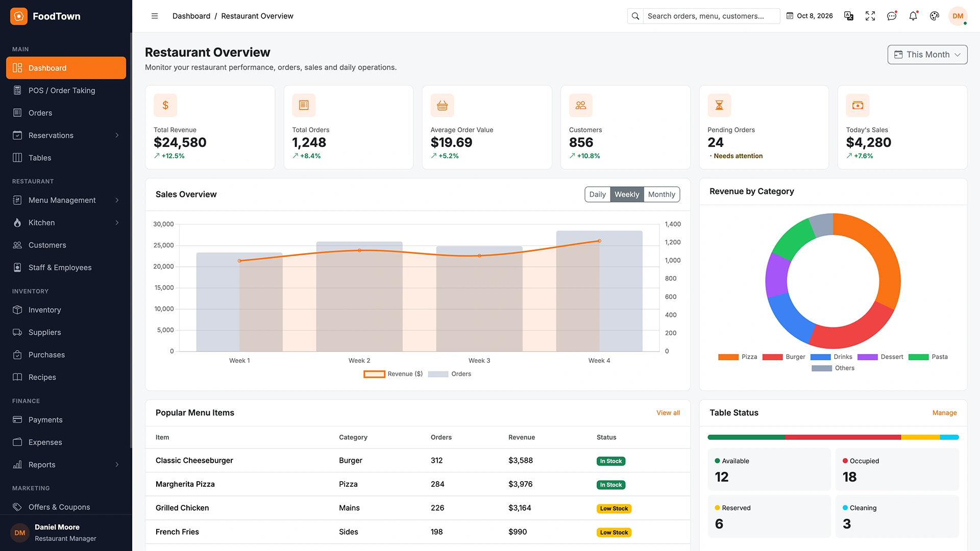The image size is (980, 551).
Task: Click Manage link in Table Status
Action: point(944,413)
